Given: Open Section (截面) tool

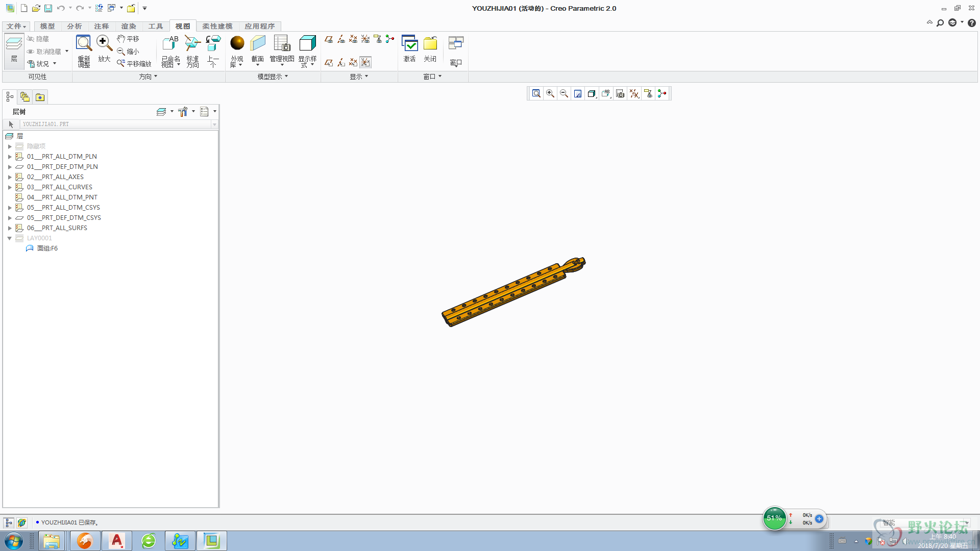Looking at the screenshot, I should pyautogui.click(x=257, y=51).
